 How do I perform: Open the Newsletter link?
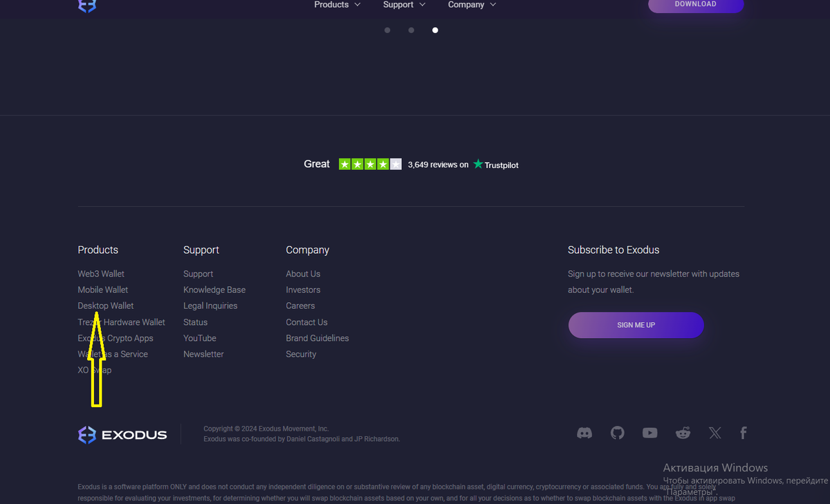tap(204, 354)
